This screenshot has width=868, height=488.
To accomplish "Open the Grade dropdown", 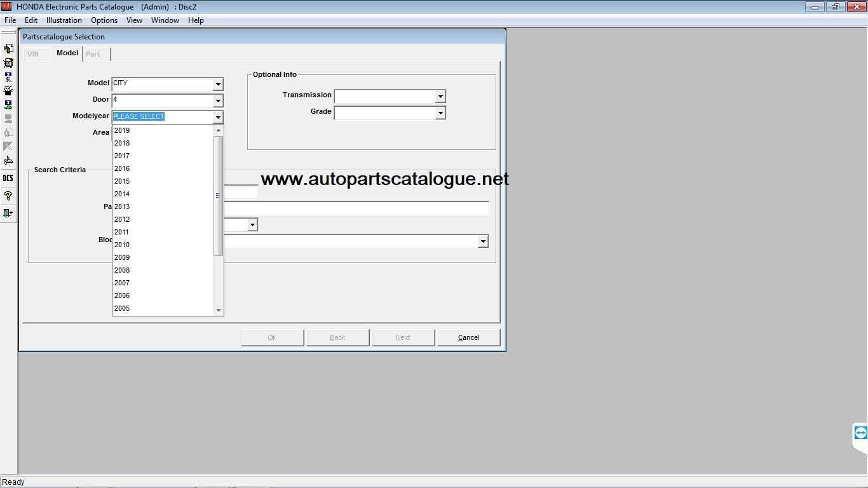I will (440, 113).
